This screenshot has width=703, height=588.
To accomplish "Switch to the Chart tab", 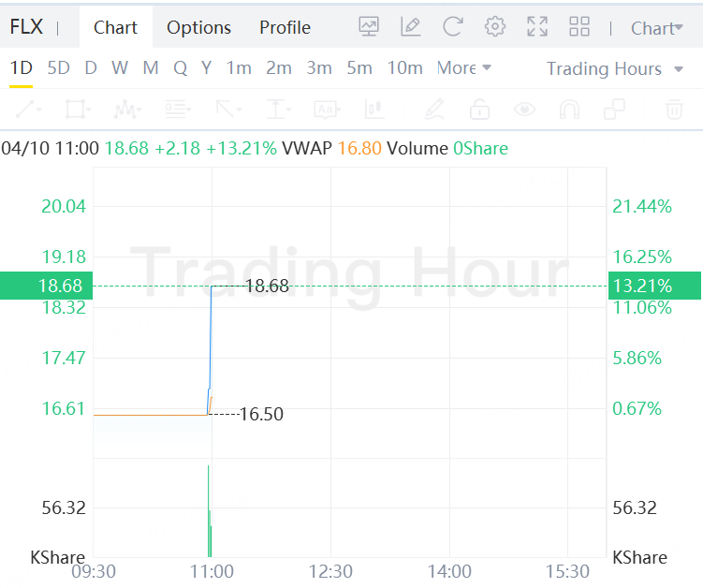I will (115, 27).
